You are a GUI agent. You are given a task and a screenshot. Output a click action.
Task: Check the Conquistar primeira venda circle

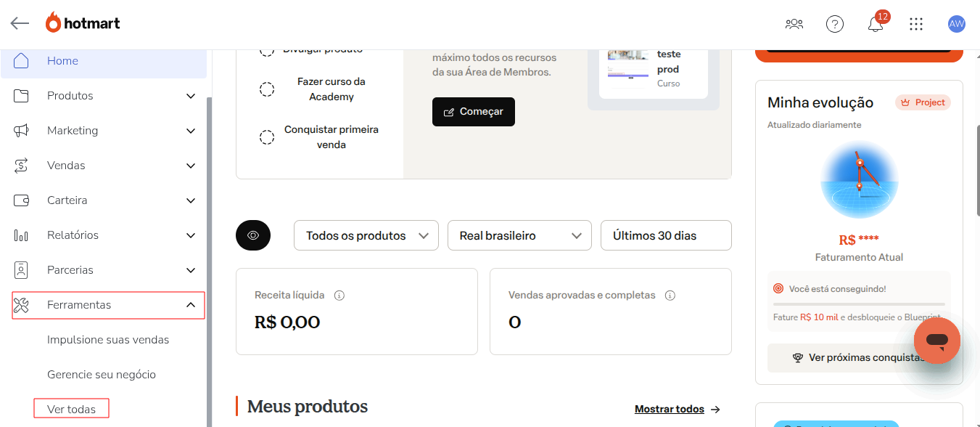pyautogui.click(x=267, y=137)
